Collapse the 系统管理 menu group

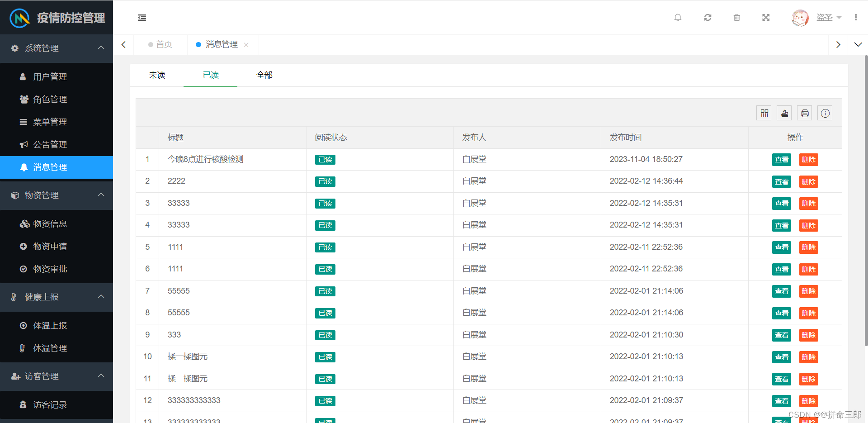click(57, 48)
